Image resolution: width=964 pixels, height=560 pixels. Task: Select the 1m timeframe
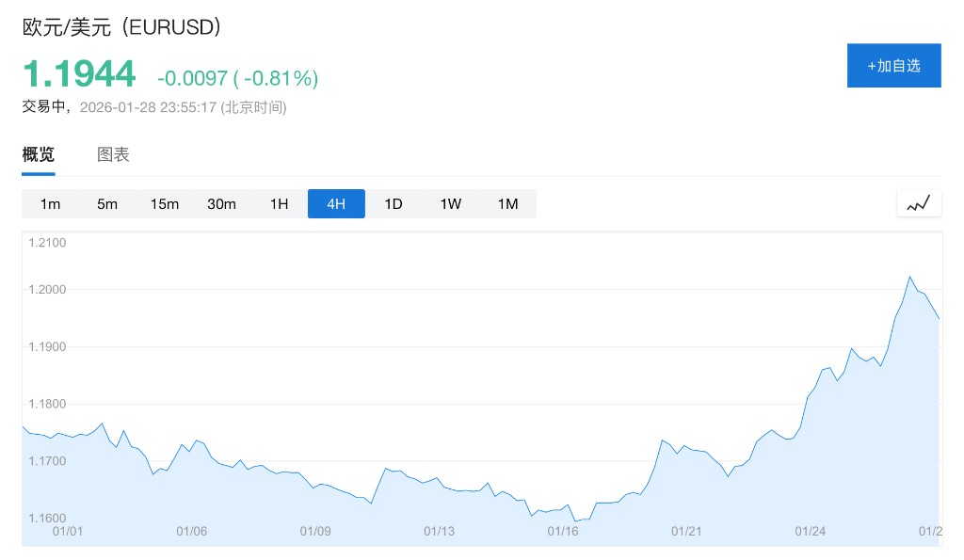[x=50, y=204]
